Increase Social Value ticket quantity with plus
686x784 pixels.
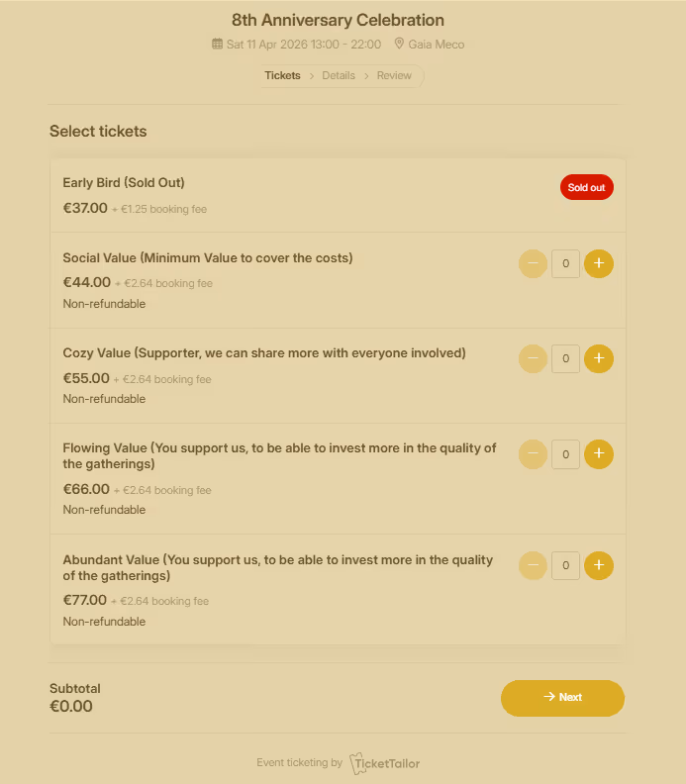599,263
